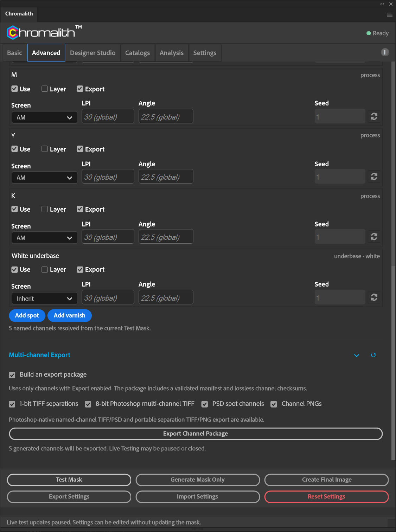Enable Layer checkbox for K channel
This screenshot has width=396, height=532.
(x=45, y=209)
